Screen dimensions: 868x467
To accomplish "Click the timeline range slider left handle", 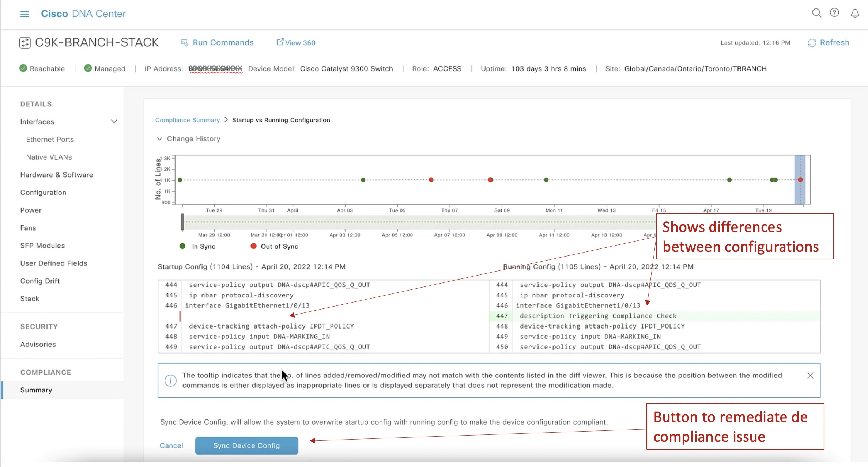I will pos(182,222).
